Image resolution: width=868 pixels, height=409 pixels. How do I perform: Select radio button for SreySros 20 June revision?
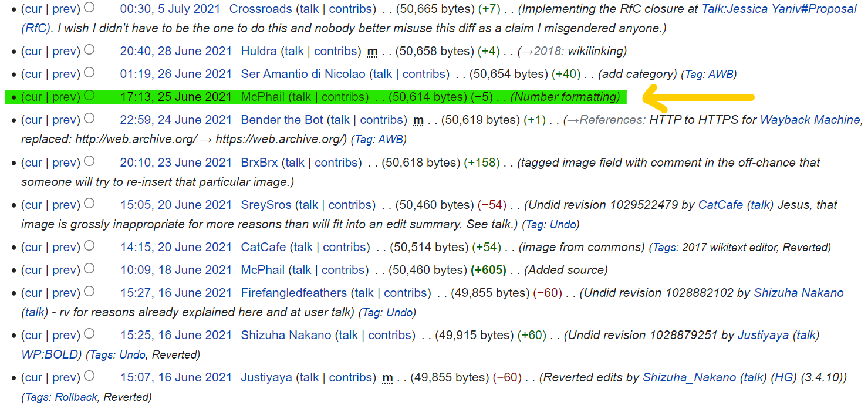coord(89,204)
